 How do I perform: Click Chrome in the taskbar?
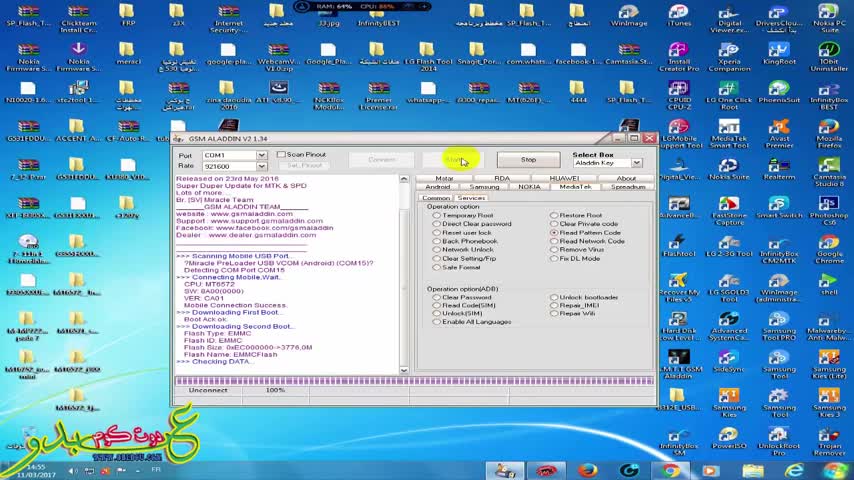pyautogui.click(x=671, y=470)
